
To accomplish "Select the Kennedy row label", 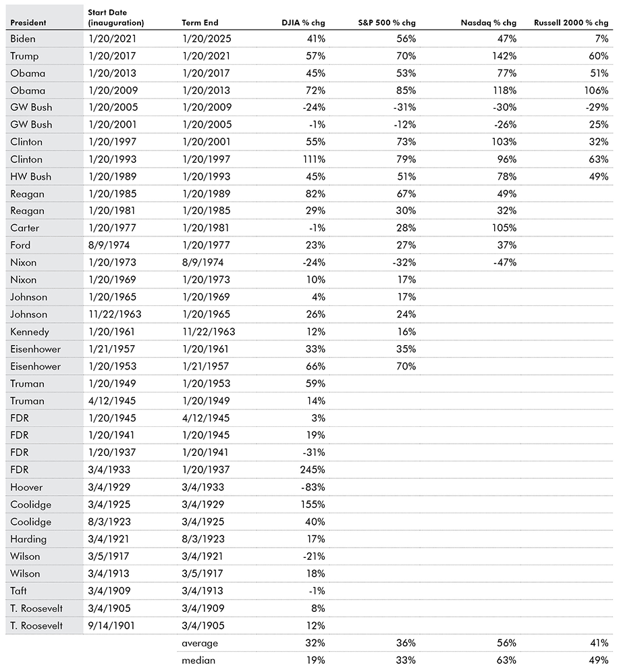I will pos(29,332).
